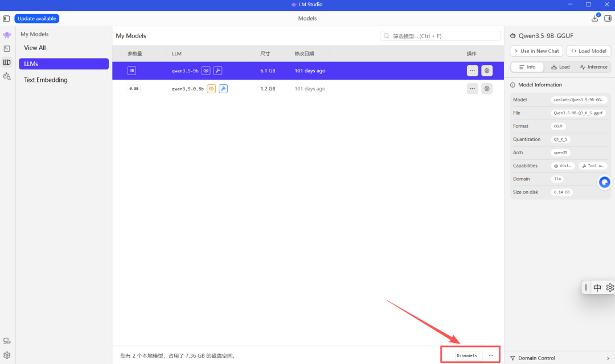Click the floating blue circle assistant icon
Image resolution: width=615 pixels, height=364 pixels.
coord(605,182)
